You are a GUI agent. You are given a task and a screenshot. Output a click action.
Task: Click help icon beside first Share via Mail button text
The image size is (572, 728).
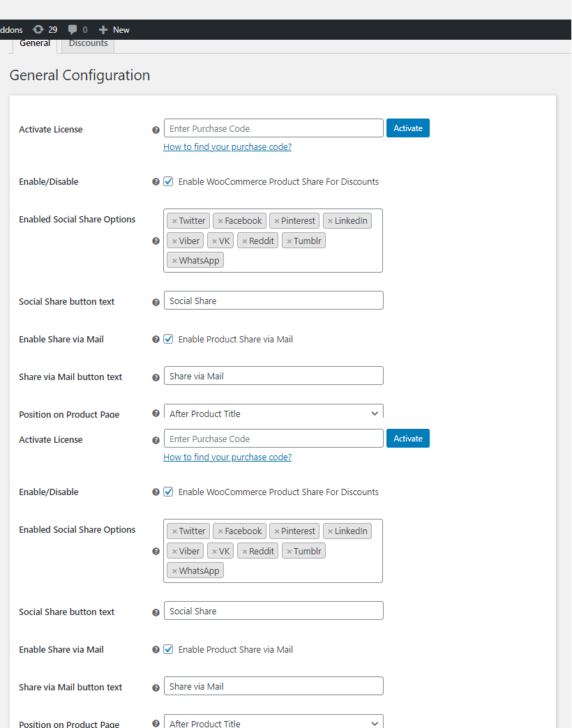pyautogui.click(x=156, y=378)
